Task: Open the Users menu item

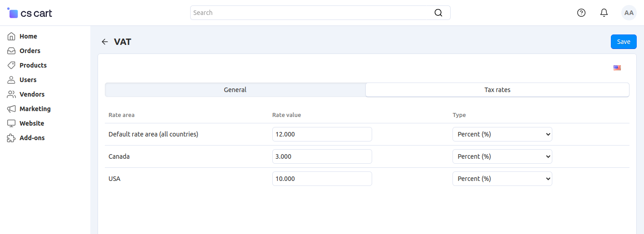Action: (28, 80)
